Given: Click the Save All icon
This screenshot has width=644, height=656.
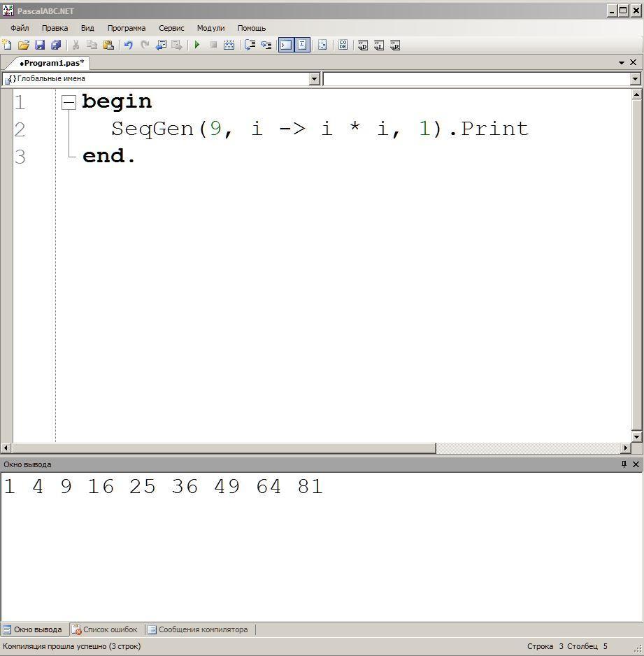Looking at the screenshot, I should pos(56,45).
